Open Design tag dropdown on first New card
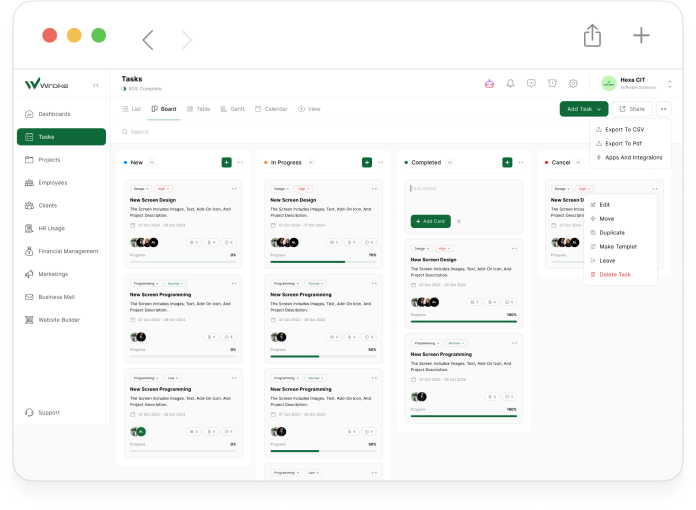The width and height of the screenshot is (696, 510). 141,189
